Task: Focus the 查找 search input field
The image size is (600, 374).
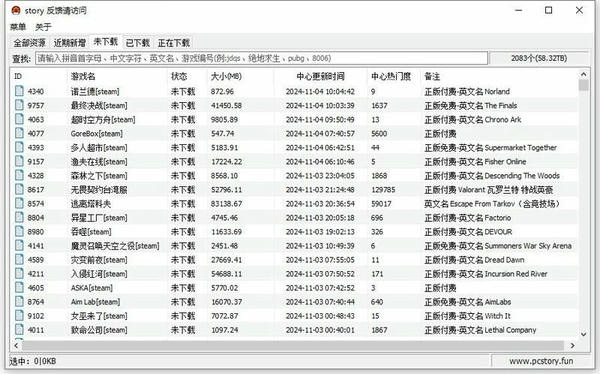Action: tap(262, 58)
